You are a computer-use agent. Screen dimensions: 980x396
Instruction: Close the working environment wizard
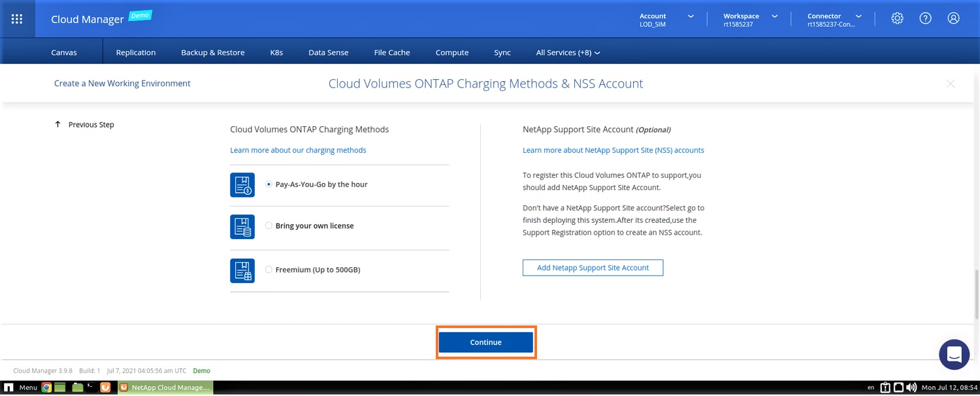pyautogui.click(x=951, y=84)
